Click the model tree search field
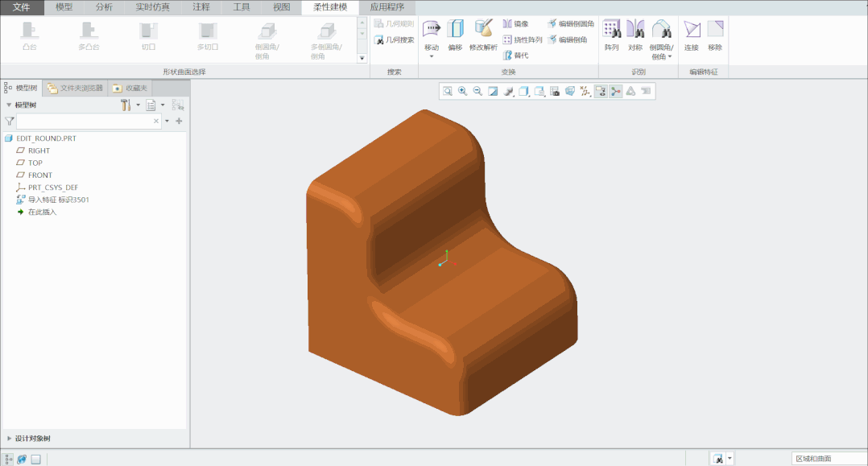 [x=85, y=122]
